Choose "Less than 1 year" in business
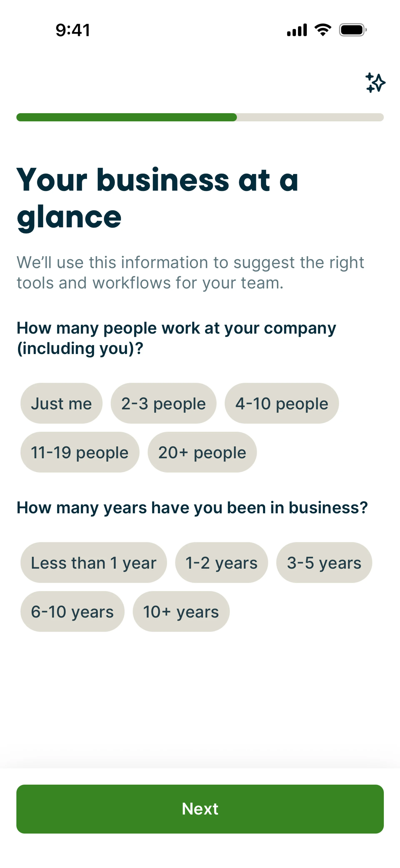Screen dimensions: 400x868 (94, 562)
